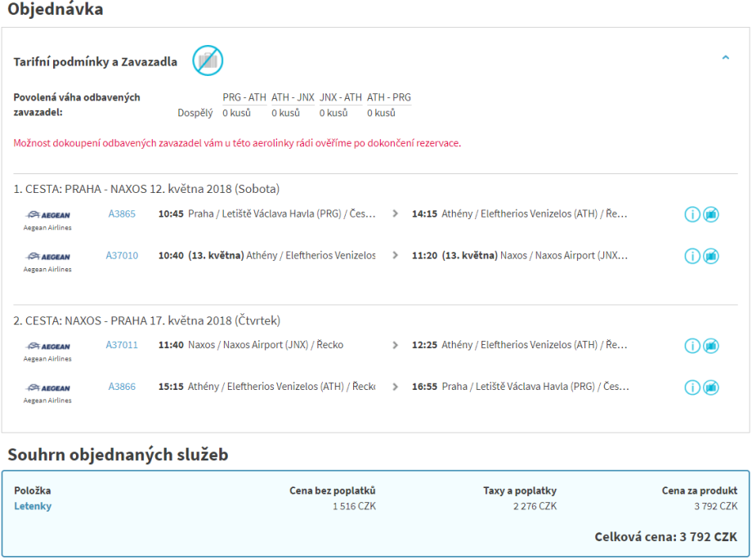Click the crossed-out luggage icon beside Tarifní podmínky
The image size is (752, 560).
pyautogui.click(x=208, y=60)
